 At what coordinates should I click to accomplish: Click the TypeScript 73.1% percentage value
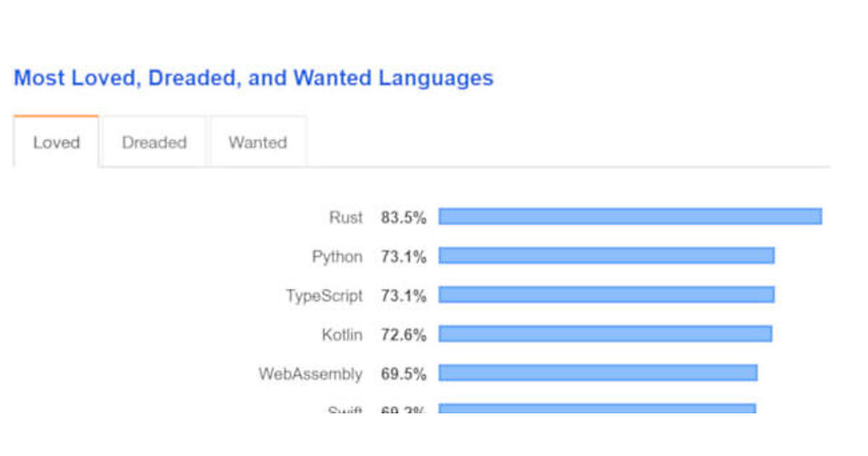coord(404,295)
